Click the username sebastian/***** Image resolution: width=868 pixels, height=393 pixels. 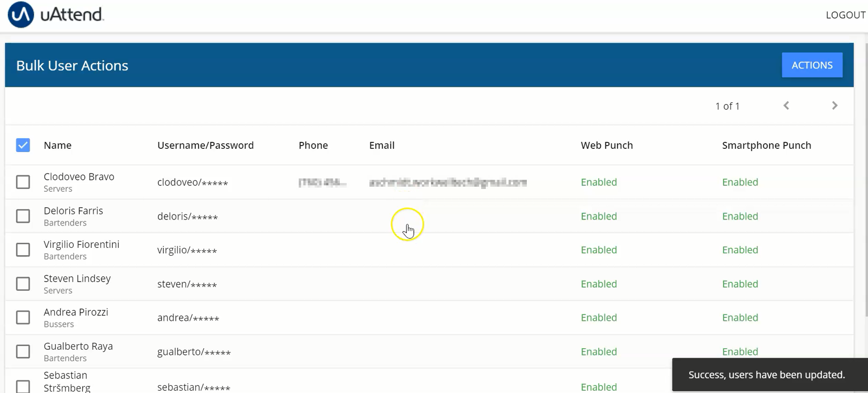pos(194,387)
